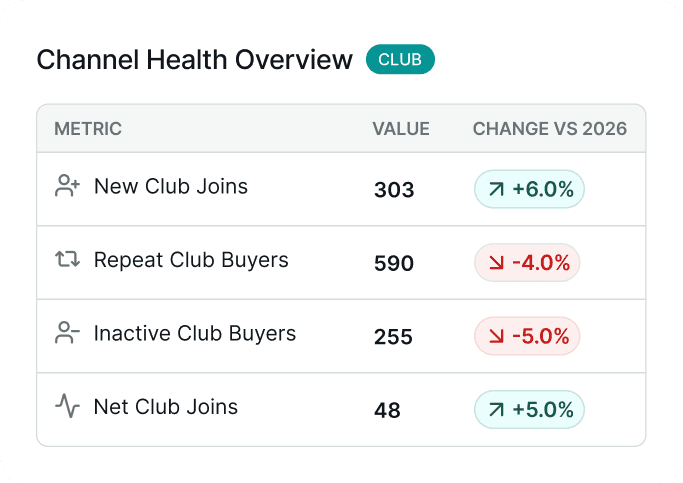Click the value 590 for Repeat Club Buyers

pos(394,263)
